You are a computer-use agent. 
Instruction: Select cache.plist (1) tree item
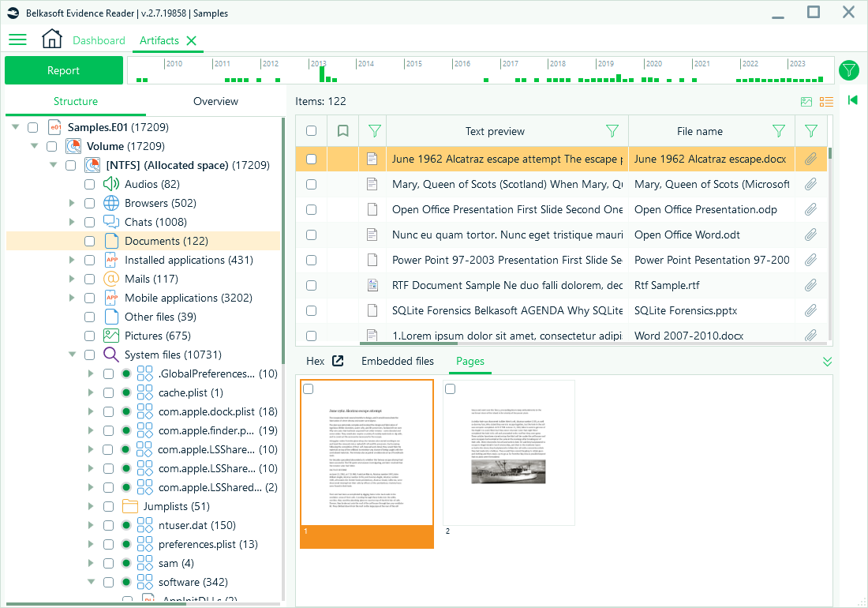190,392
